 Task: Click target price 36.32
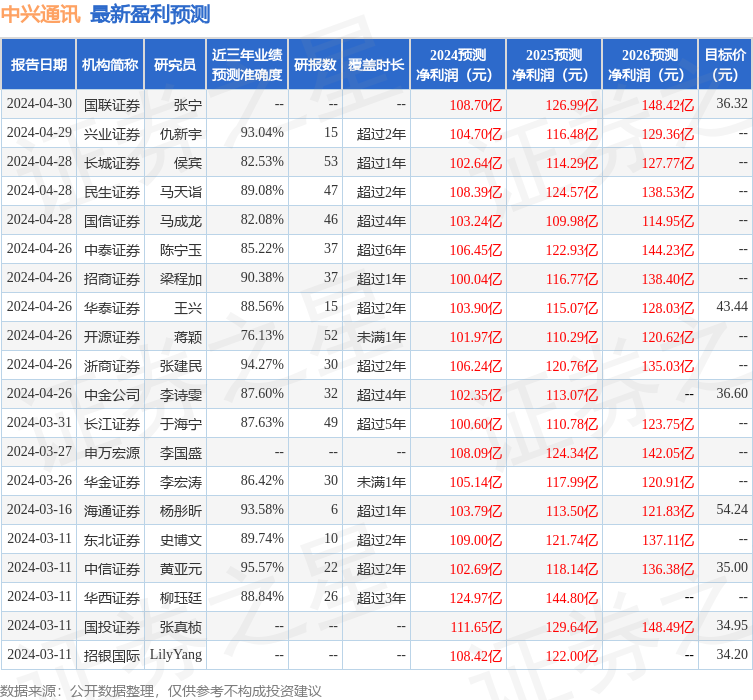(x=732, y=104)
